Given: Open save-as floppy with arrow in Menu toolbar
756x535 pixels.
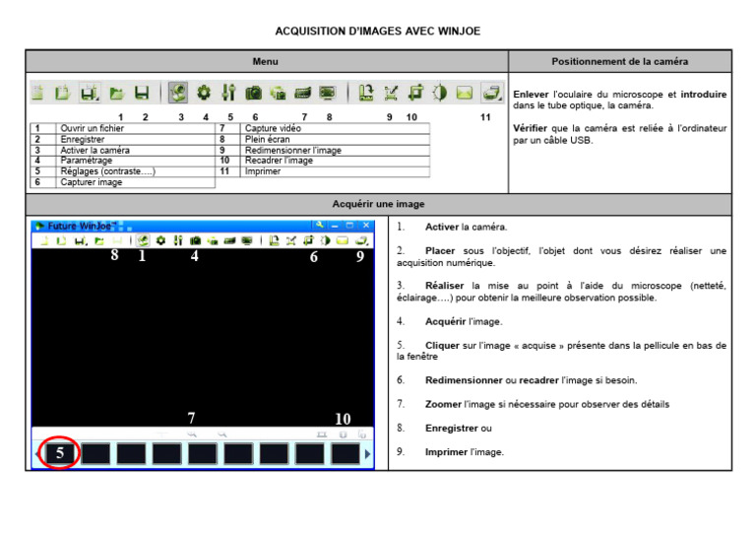Looking at the screenshot, I should click(x=90, y=93).
